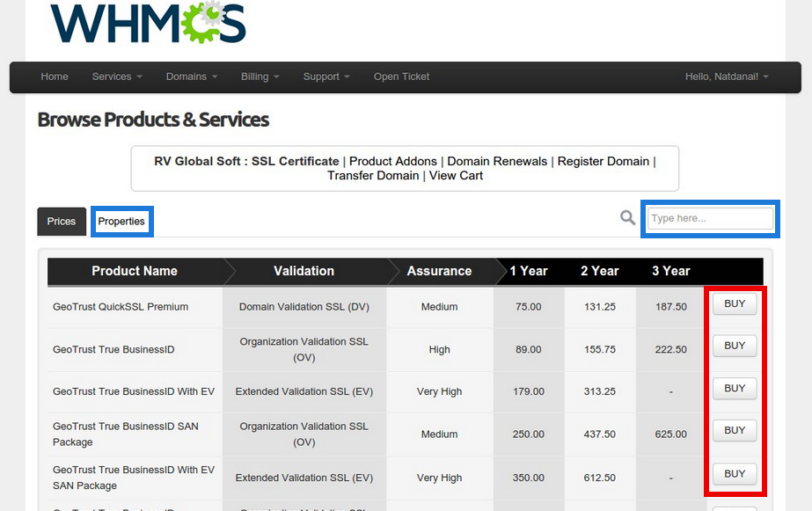Buy the 179.00 True BusinessID With EV
812x511 pixels.
point(735,388)
